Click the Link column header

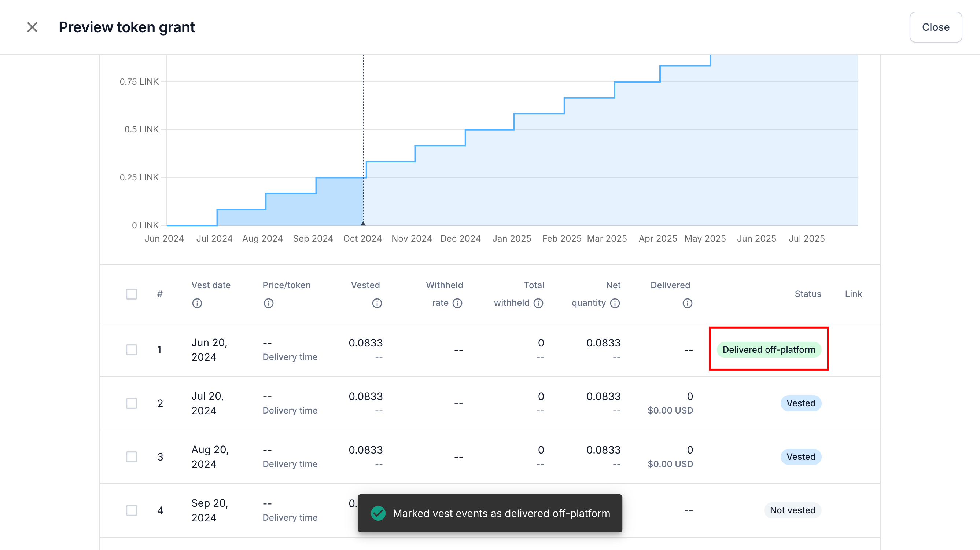click(x=853, y=294)
